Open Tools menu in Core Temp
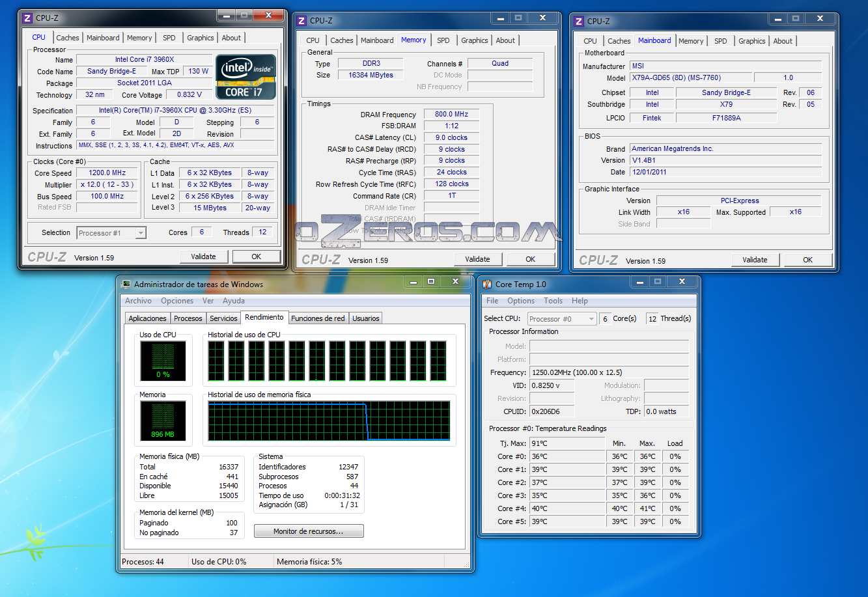The height and width of the screenshot is (597, 868). click(553, 301)
